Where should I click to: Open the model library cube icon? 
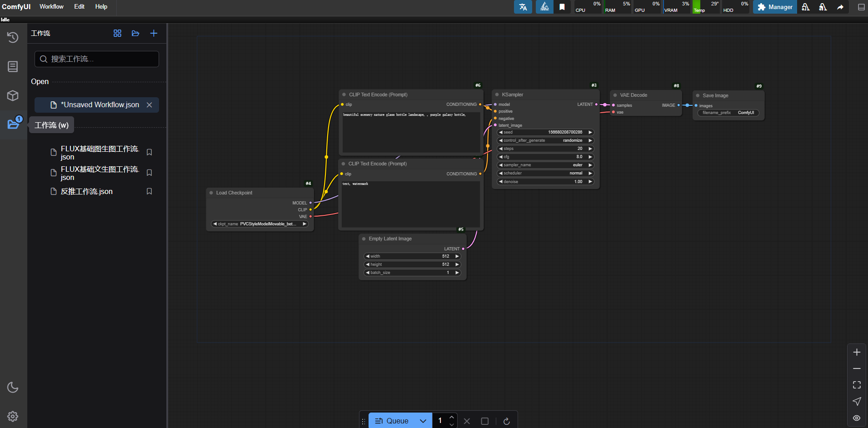click(x=13, y=95)
